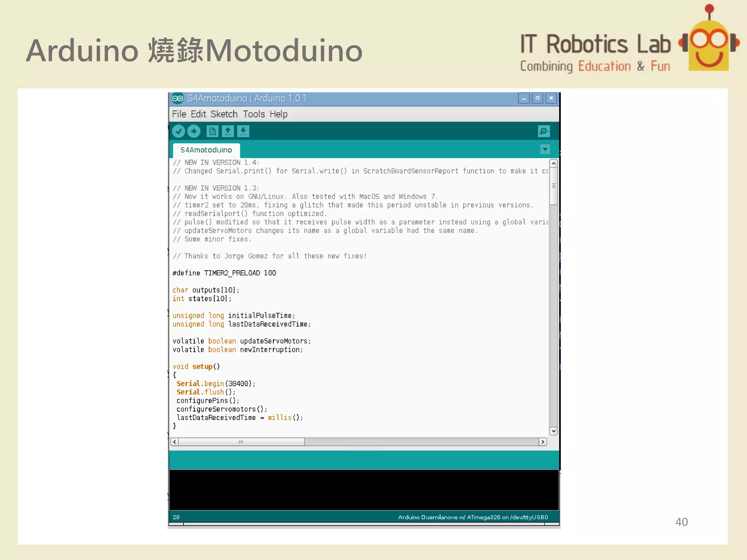The width and height of the screenshot is (747, 560).
Task: Click 'volatile boolean newInterruption;' line
Action: 238,350
